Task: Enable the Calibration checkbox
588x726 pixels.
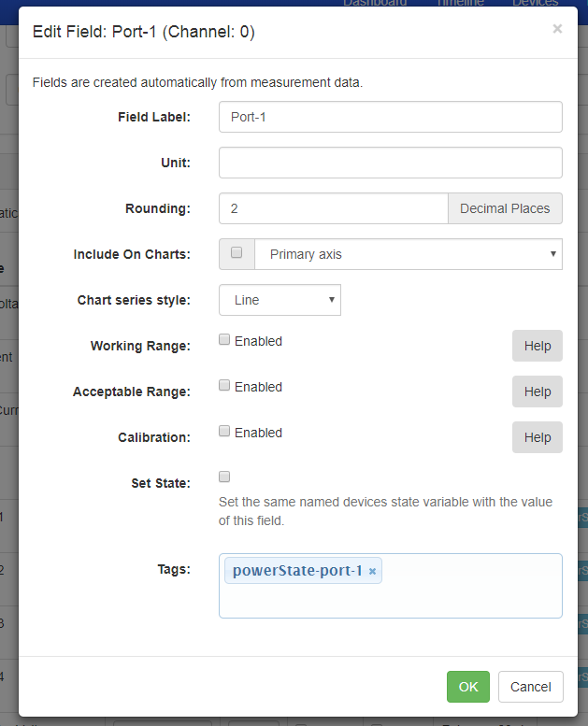Action: pos(224,432)
